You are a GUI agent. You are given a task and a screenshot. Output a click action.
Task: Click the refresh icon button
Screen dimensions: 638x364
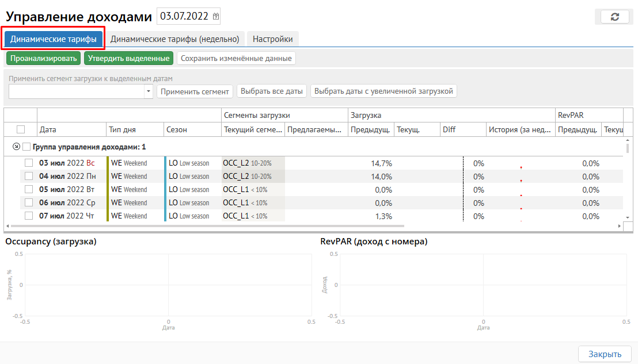pos(614,17)
